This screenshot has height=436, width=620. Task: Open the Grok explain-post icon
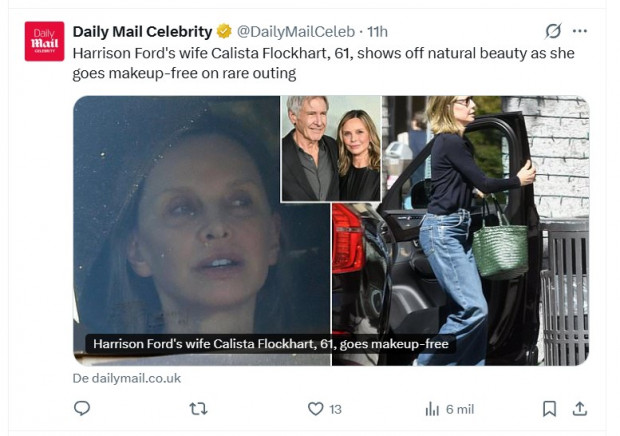[553, 31]
